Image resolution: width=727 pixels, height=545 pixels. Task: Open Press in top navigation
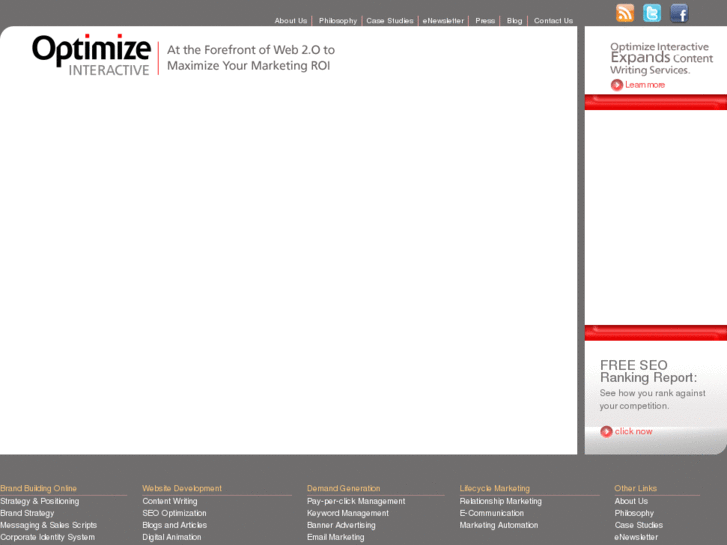point(485,21)
